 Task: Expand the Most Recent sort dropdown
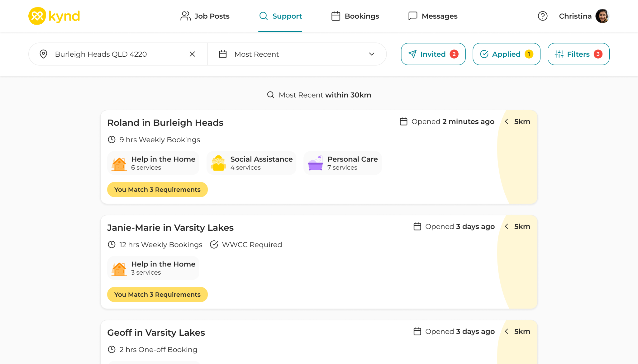point(371,54)
